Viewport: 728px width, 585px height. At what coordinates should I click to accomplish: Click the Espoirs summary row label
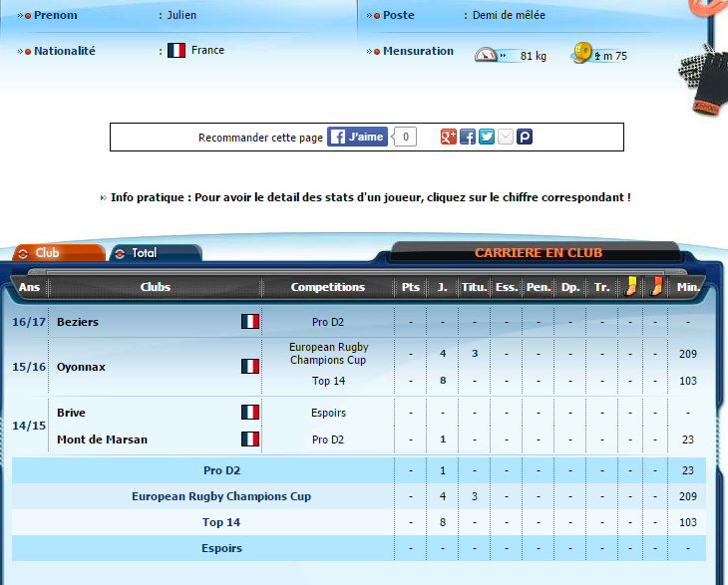(222, 548)
